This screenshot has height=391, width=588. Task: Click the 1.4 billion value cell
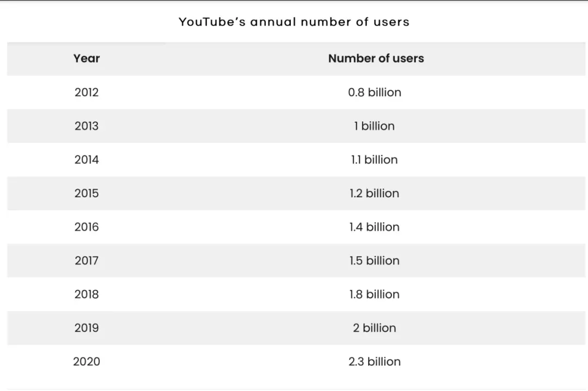pyautogui.click(x=375, y=227)
